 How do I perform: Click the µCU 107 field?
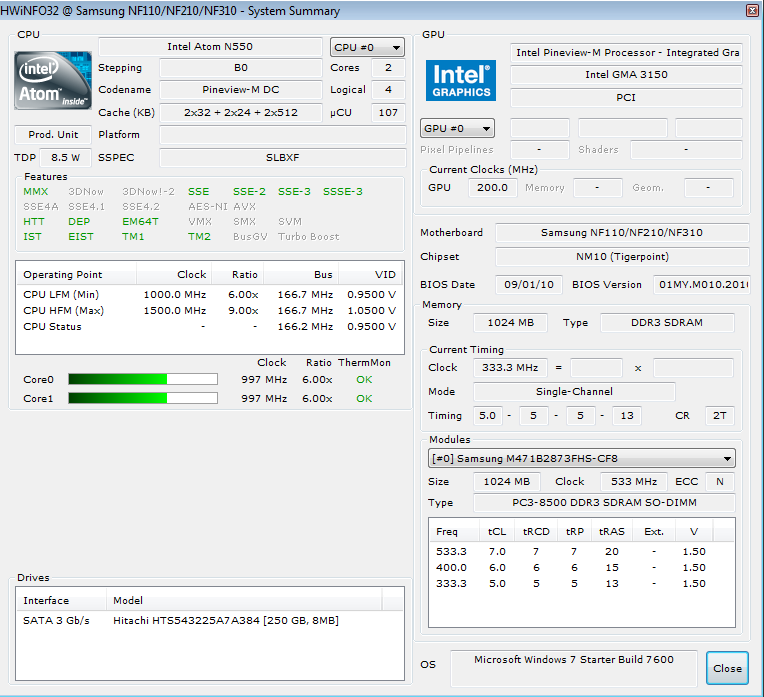click(388, 113)
